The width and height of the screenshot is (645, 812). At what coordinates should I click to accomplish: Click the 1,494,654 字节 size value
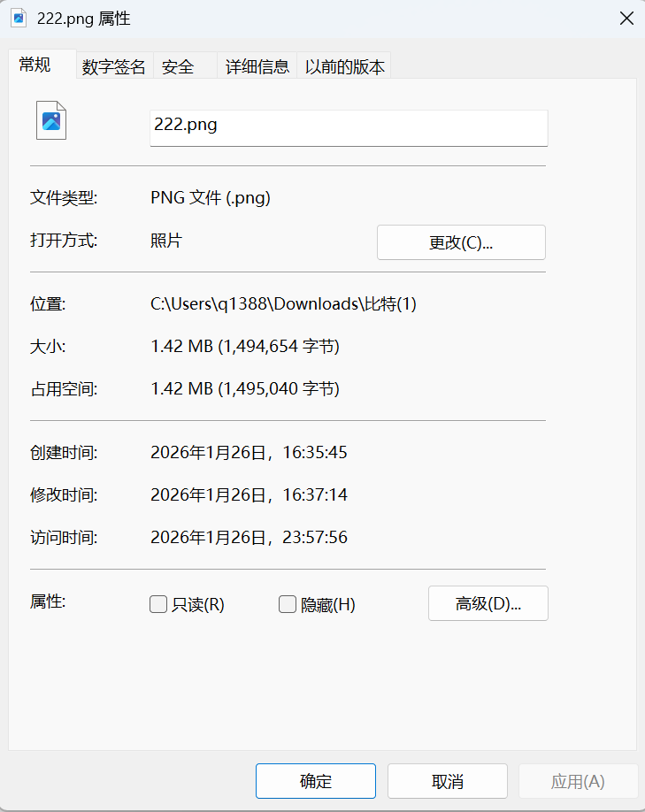pyautogui.click(x=279, y=347)
